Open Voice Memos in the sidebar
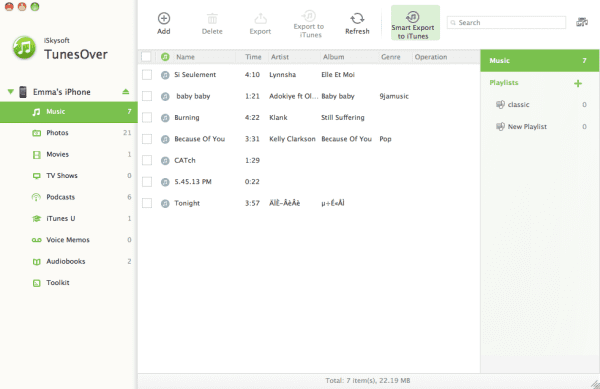 68,240
